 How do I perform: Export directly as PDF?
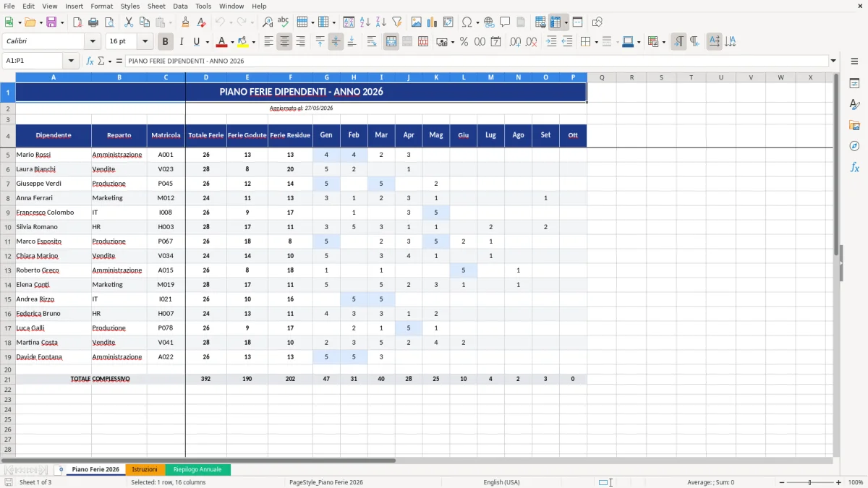77,22
